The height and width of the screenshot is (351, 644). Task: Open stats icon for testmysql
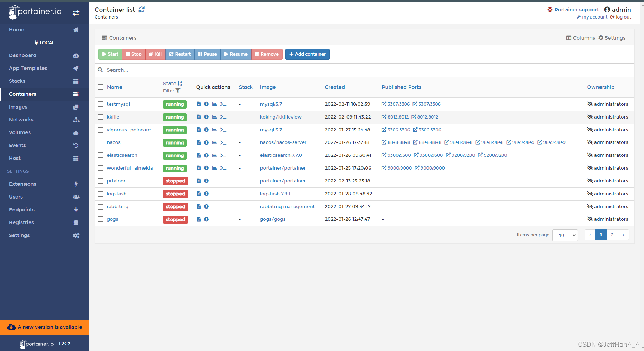pyautogui.click(x=214, y=104)
